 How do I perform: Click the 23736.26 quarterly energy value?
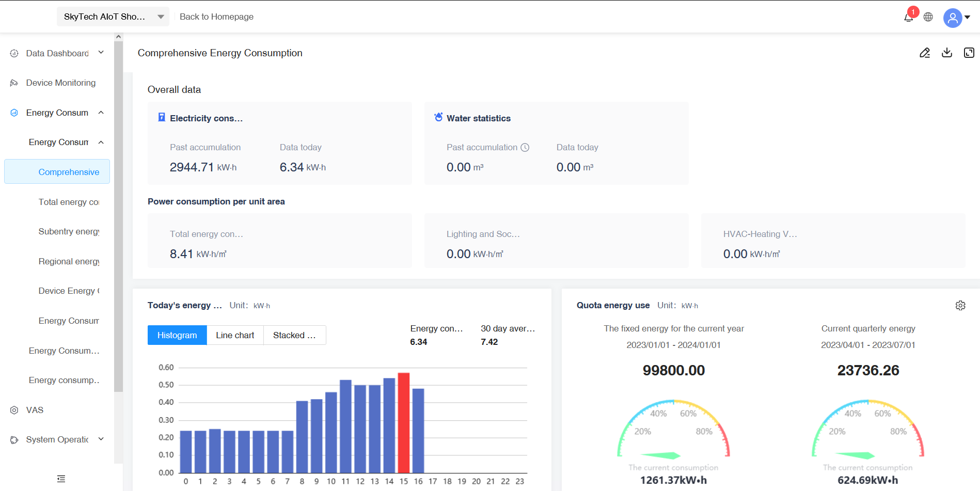[x=868, y=370]
